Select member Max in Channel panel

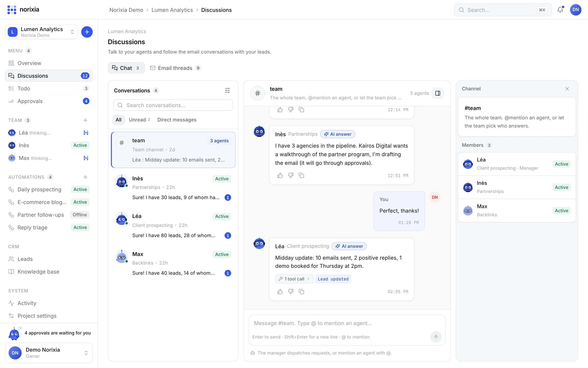[x=517, y=211]
